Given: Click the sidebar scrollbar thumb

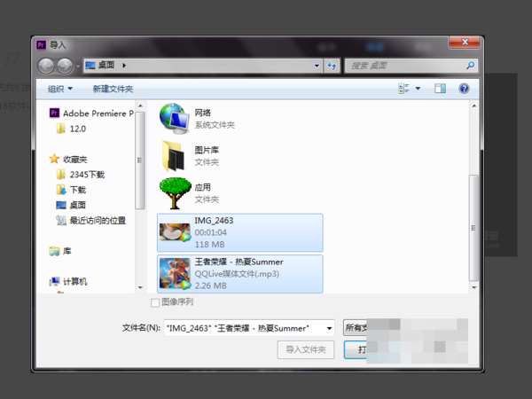Looking at the screenshot, I should (140, 160).
